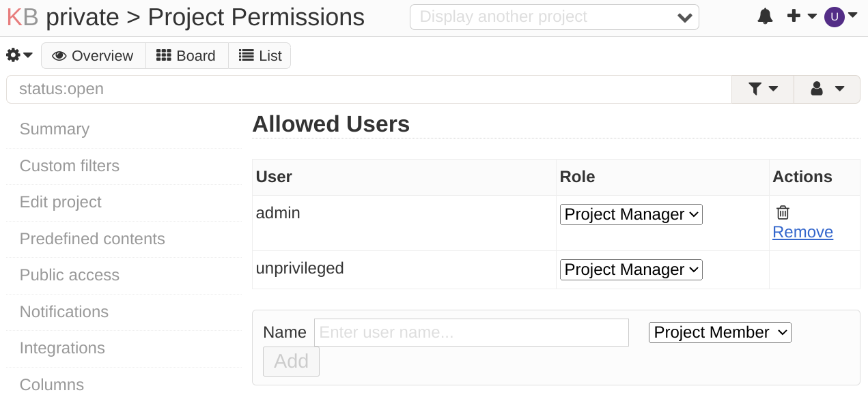
Task: Change admin's role via Project Manager dropdown
Action: tap(630, 214)
